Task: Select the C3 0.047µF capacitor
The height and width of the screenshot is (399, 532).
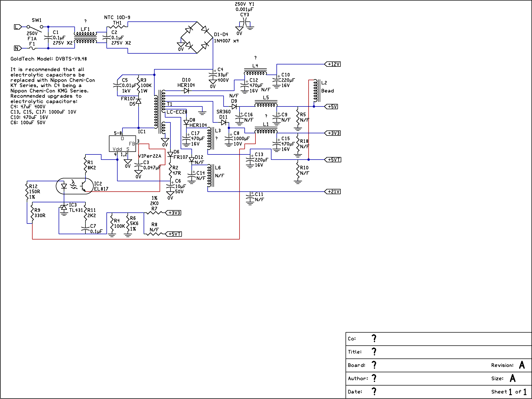Action: [138, 165]
